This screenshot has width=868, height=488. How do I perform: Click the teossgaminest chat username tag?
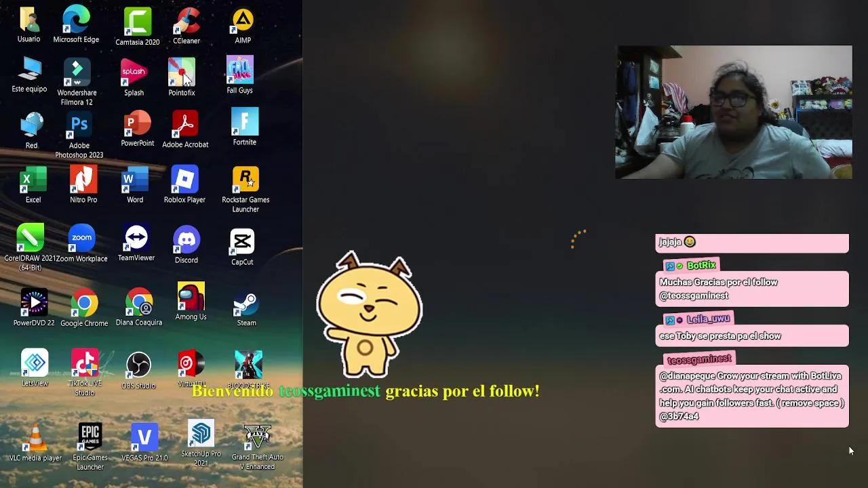699,359
